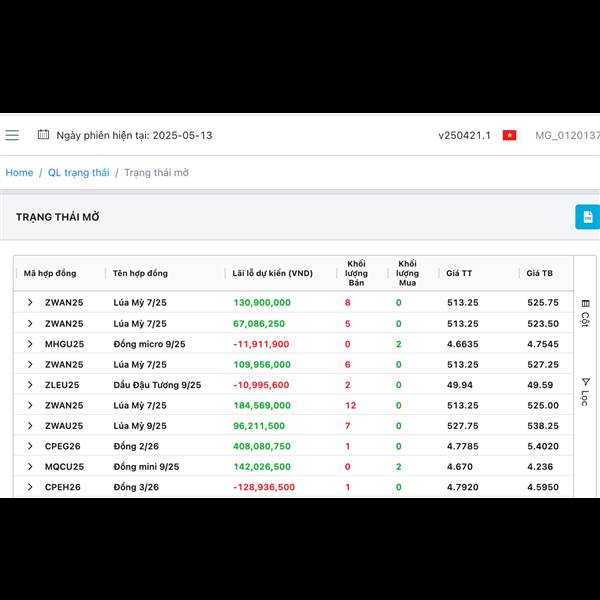Click contract code MQCU25
The height and width of the screenshot is (600, 600).
pyautogui.click(x=64, y=466)
